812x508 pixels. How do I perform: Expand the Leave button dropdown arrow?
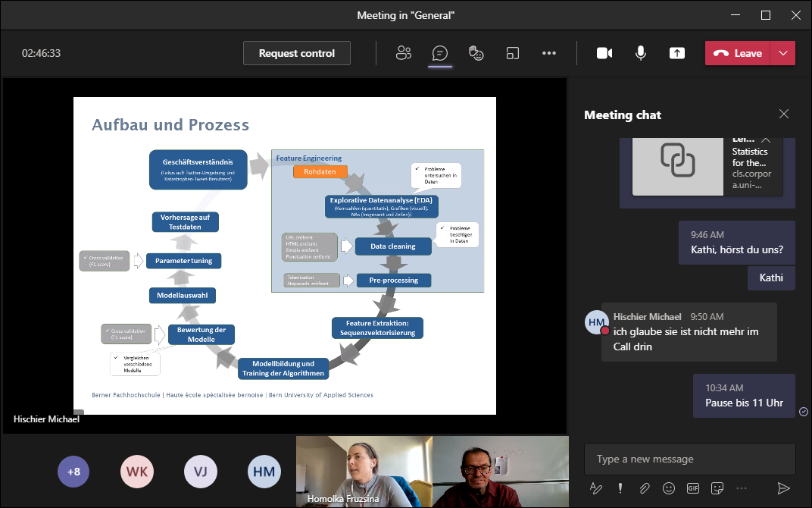[782, 53]
